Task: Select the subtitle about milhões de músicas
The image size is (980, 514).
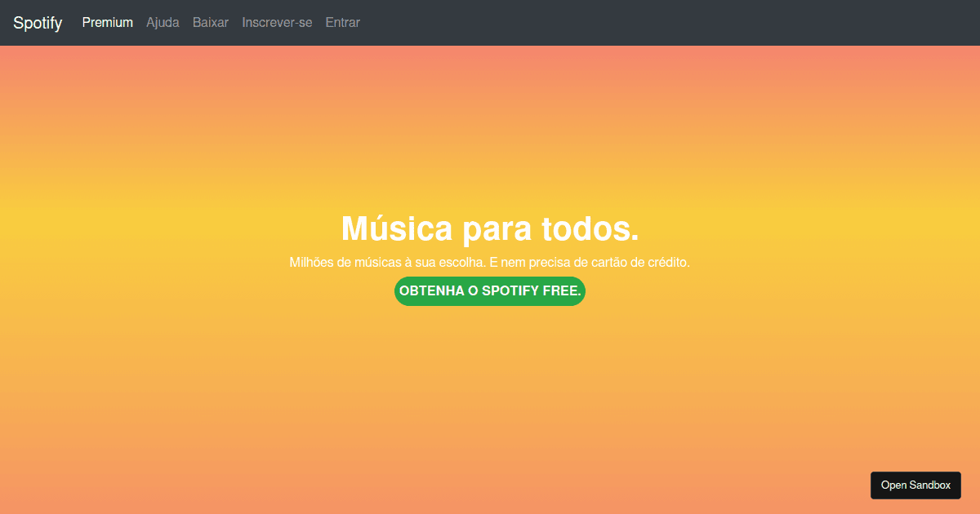Action: pos(489,262)
